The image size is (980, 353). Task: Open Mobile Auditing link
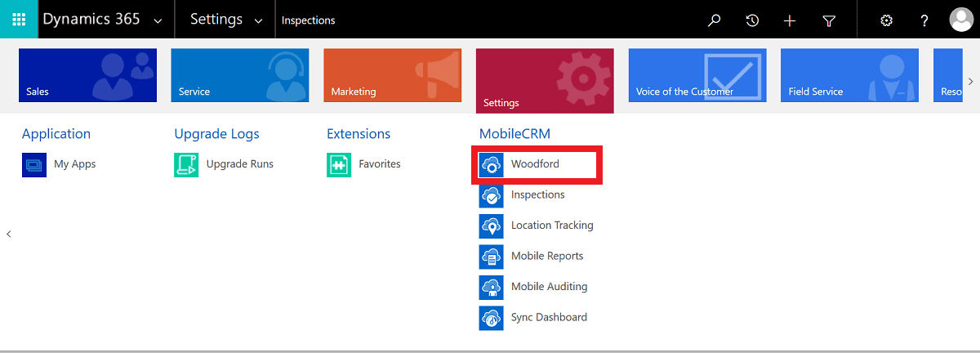click(550, 287)
